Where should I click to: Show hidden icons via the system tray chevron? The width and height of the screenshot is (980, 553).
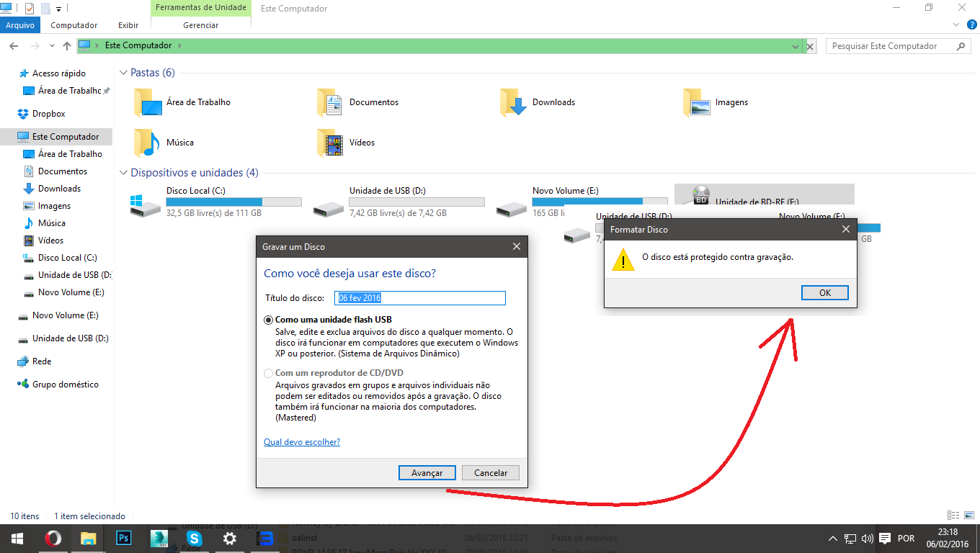coord(833,539)
